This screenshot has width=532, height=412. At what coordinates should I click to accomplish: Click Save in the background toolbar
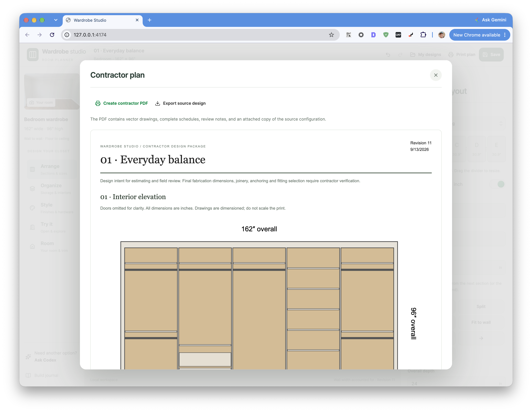(491, 55)
